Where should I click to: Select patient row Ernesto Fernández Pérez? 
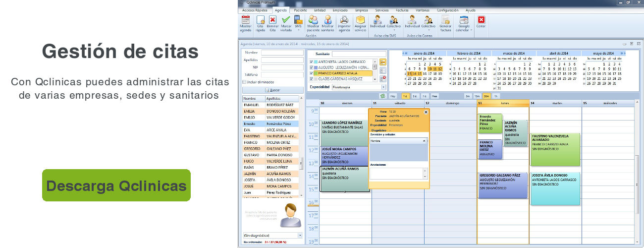point(271,123)
